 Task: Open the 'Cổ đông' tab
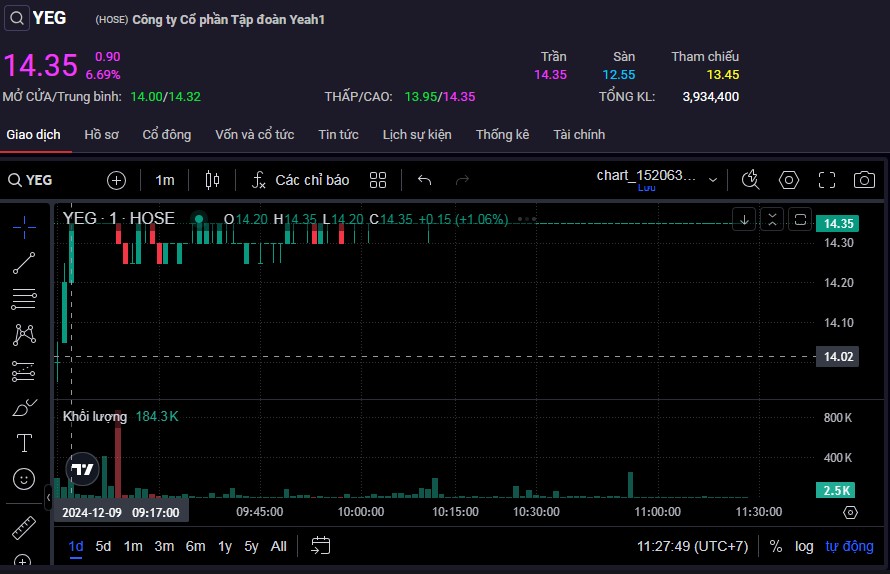coord(166,134)
